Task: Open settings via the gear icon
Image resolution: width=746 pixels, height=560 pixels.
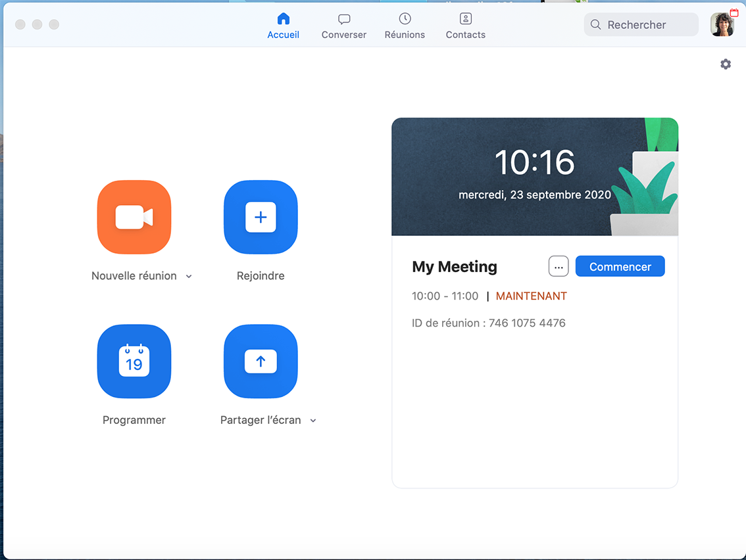Action: [x=726, y=64]
